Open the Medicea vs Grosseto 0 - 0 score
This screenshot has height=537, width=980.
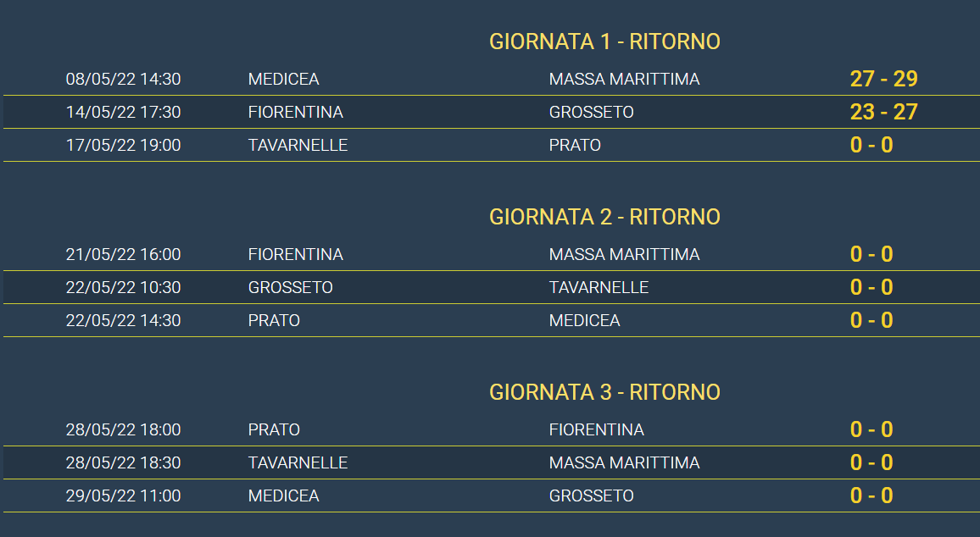[x=871, y=495]
